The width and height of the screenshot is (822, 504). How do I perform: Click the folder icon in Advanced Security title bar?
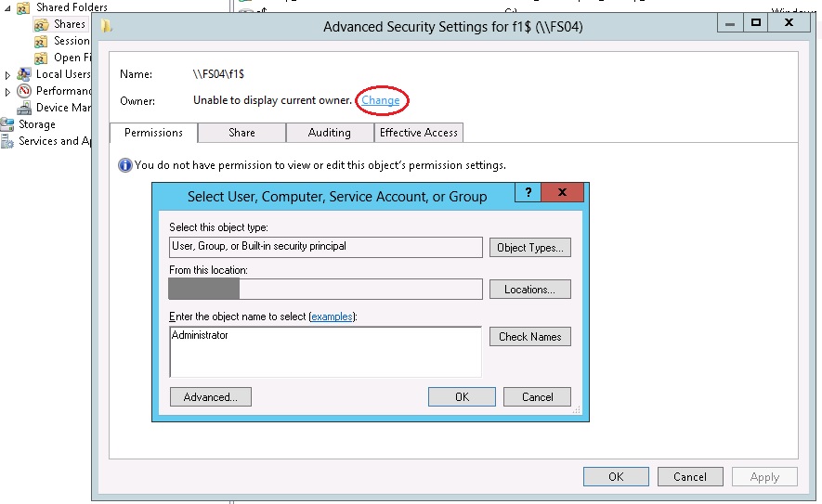tap(107, 26)
